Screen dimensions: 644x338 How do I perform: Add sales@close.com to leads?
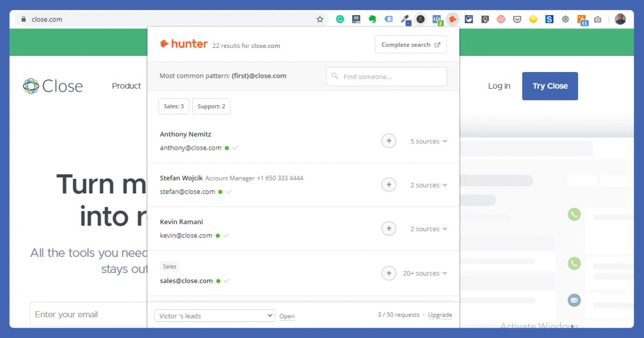coord(389,273)
